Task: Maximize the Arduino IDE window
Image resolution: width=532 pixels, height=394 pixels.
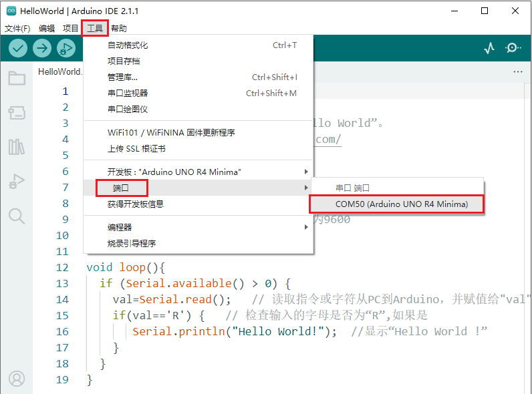Action: coord(485,11)
